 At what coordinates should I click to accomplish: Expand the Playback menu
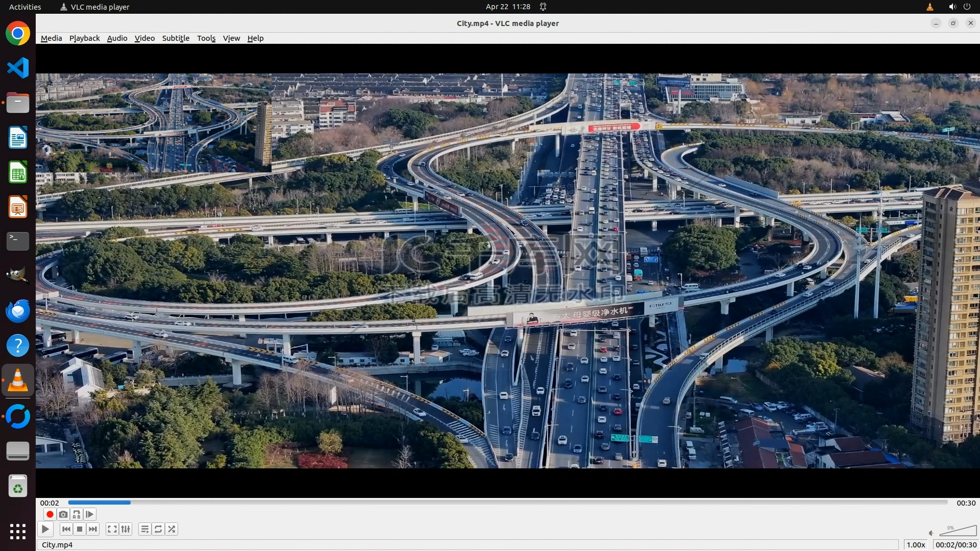click(x=84, y=38)
